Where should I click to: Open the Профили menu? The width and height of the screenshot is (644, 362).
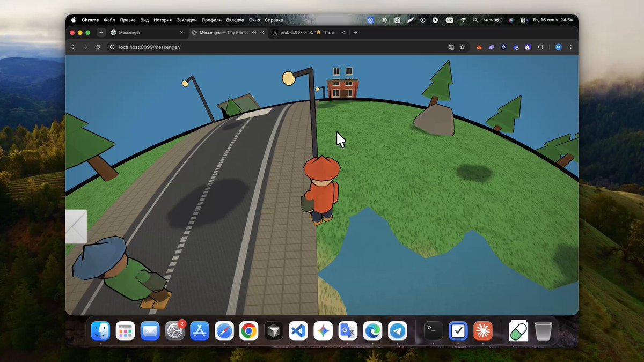212,20
